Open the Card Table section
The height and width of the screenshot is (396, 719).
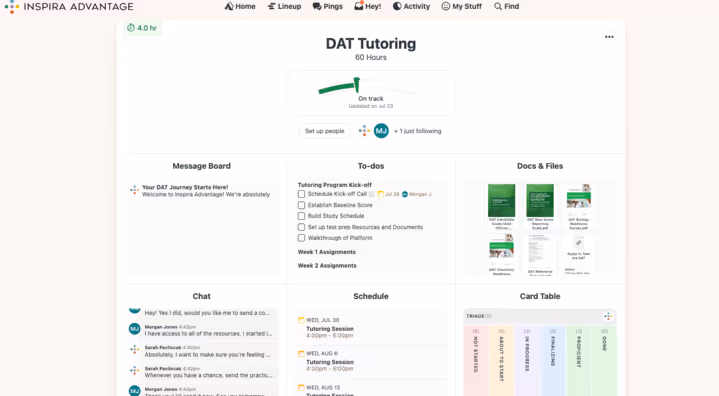coord(540,296)
